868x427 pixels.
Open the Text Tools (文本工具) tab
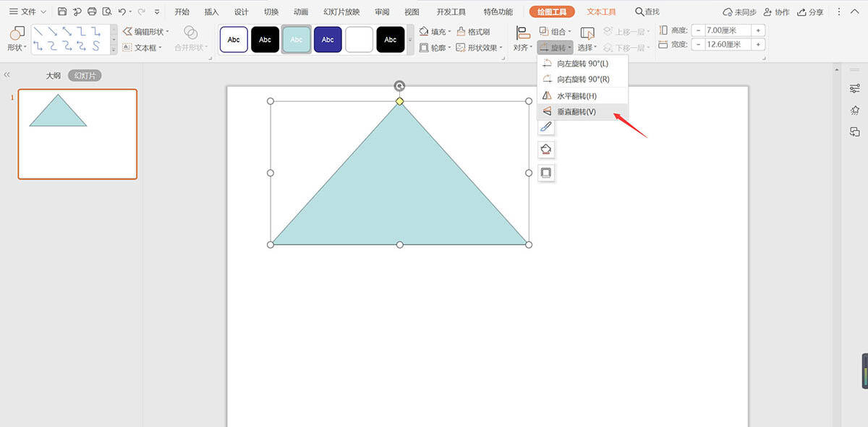pyautogui.click(x=601, y=12)
